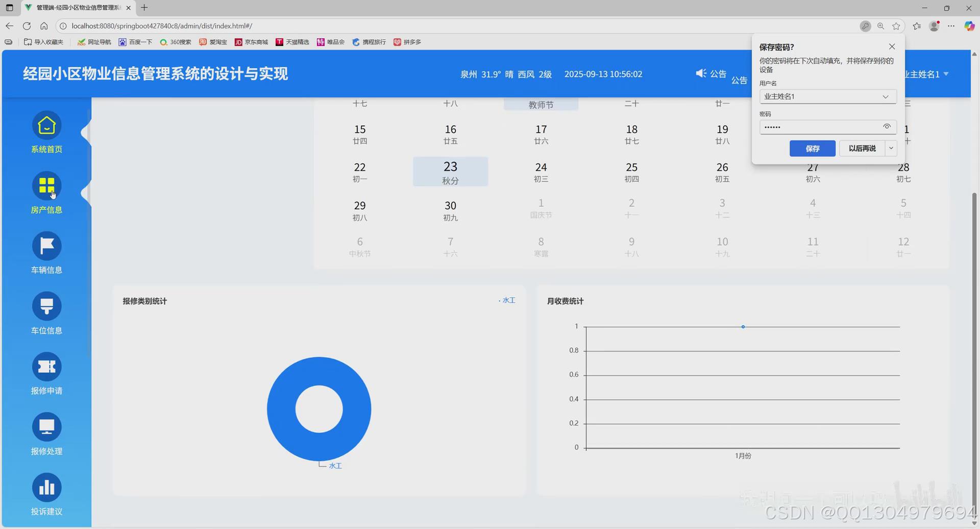Select calendar date 30 初九

450,210
